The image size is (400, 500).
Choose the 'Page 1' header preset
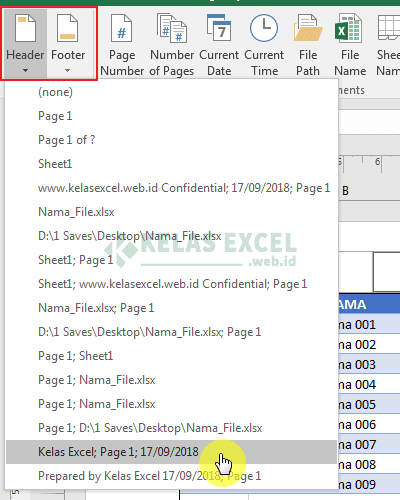(x=172, y=116)
